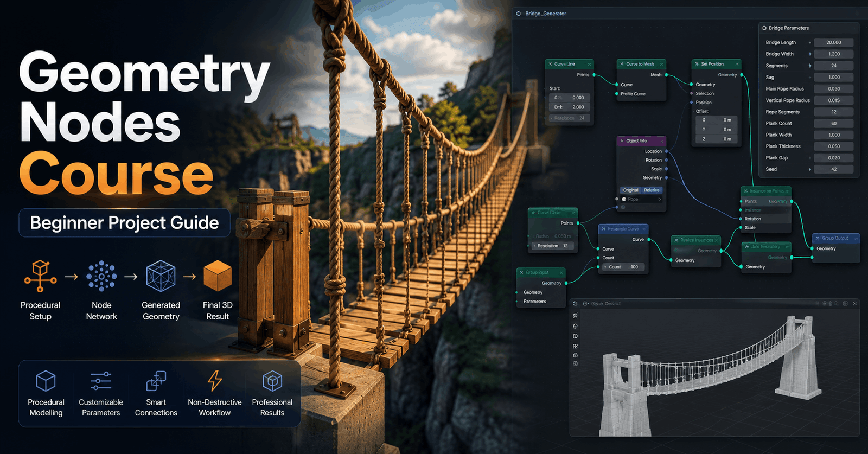Viewport: 868px width, 454px height.
Task: Adjust Curve Line Resolution 24 field
Action: click(570, 118)
